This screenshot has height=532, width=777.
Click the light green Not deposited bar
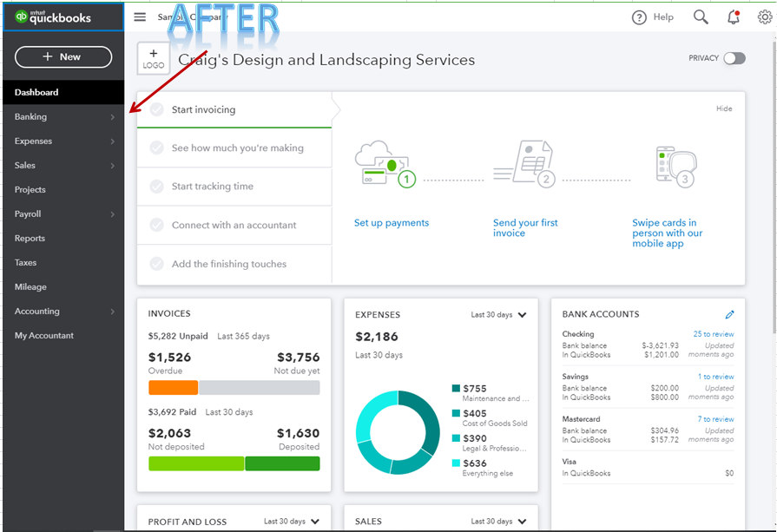[196, 463]
